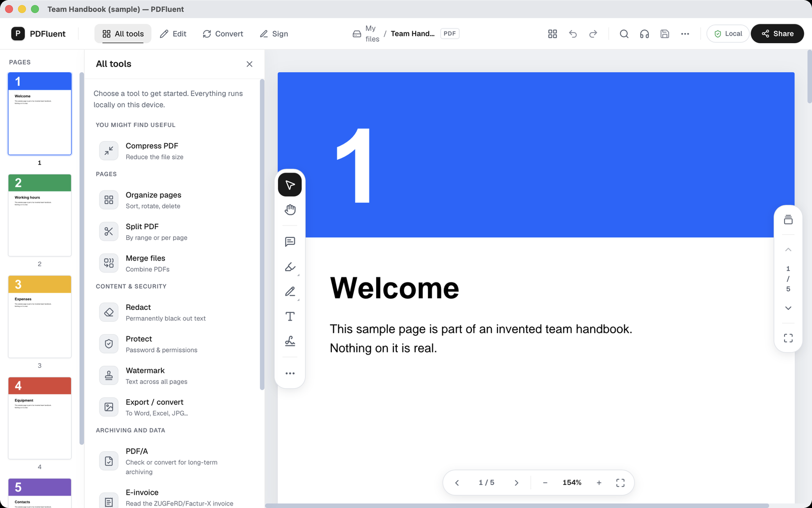
Task: Open more tools in floating toolbar
Action: 290,373
